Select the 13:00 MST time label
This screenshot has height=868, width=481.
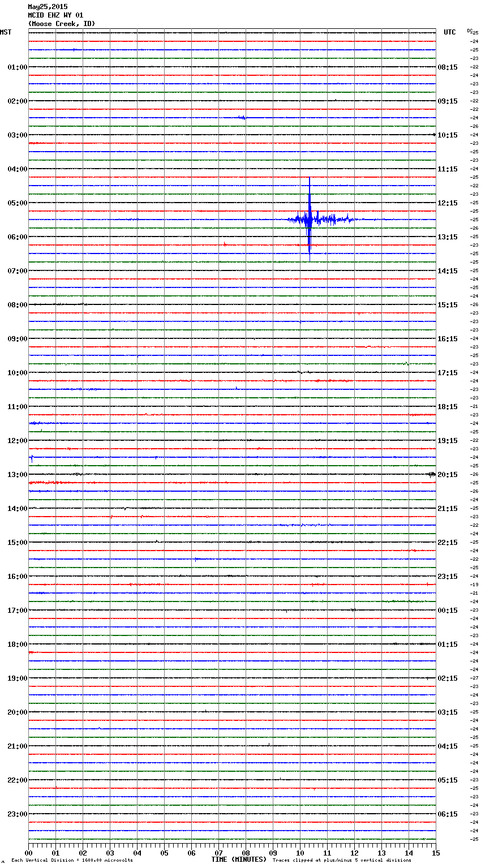(18, 475)
